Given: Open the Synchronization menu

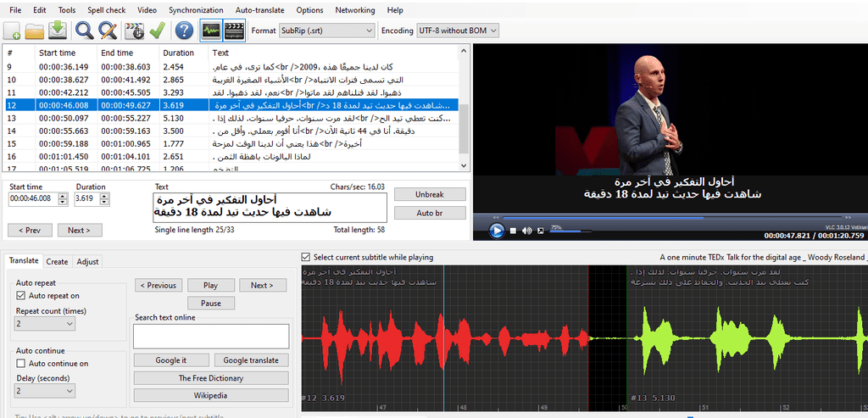Looking at the screenshot, I should (x=196, y=10).
